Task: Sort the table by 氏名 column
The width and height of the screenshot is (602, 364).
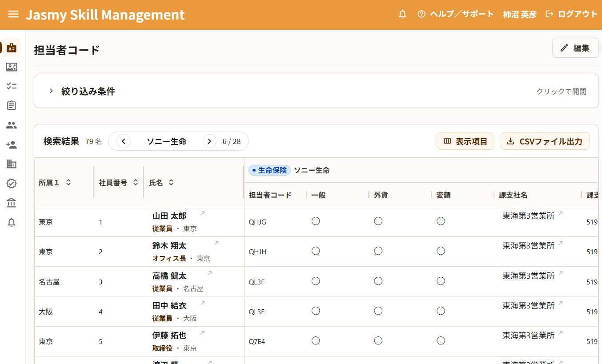Action: (x=171, y=182)
